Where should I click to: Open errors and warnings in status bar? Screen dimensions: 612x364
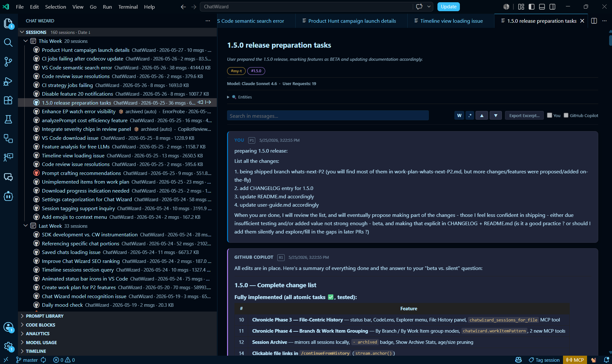(x=64, y=360)
